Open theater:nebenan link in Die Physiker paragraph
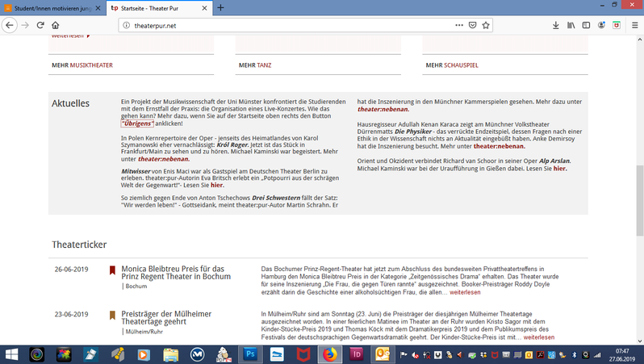644x364 pixels. click(499, 146)
